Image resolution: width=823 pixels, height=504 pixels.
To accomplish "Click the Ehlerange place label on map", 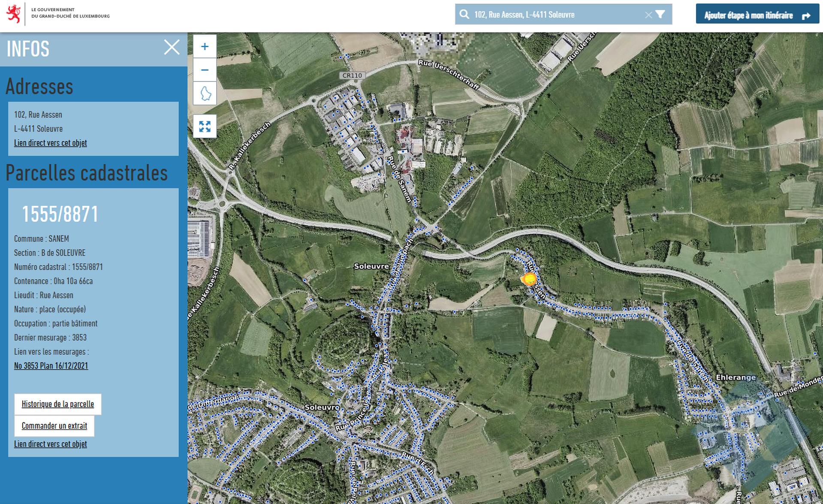I will [x=736, y=377].
